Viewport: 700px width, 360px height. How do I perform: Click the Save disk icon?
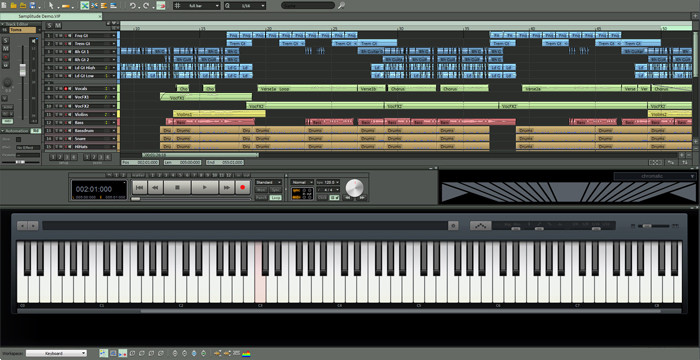(32, 6)
